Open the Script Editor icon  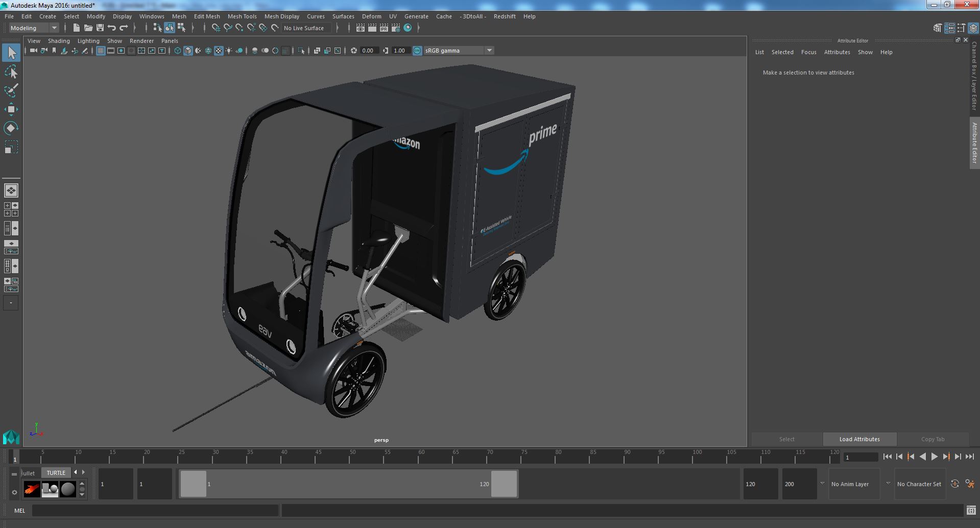pos(971,511)
